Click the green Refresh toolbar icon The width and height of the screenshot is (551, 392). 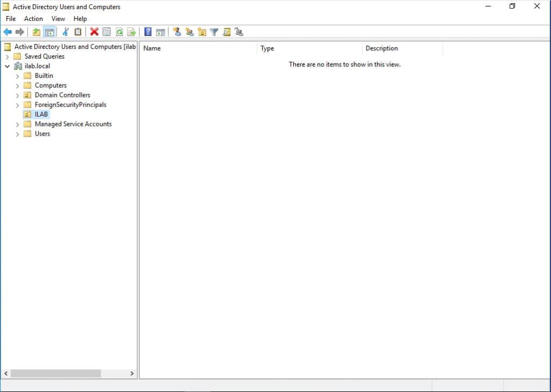click(x=119, y=32)
